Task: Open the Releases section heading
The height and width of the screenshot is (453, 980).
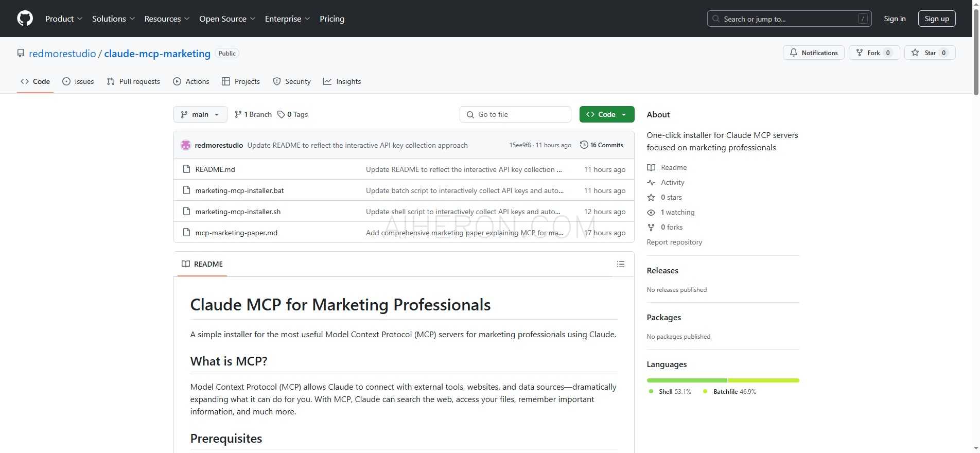Action: (662, 270)
